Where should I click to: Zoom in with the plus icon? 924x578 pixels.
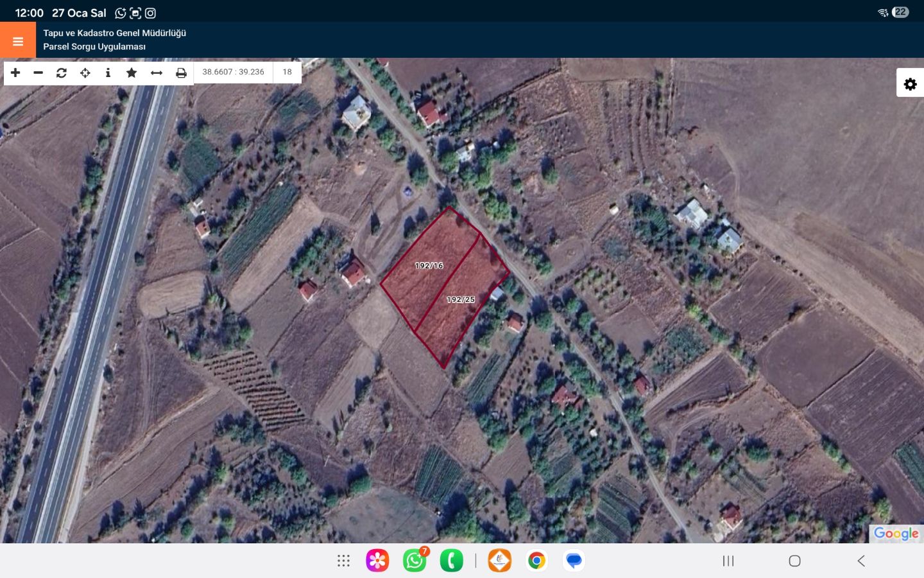click(x=15, y=73)
